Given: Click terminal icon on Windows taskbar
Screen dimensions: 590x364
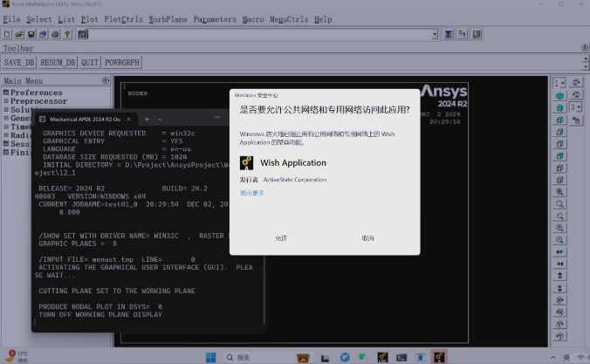Looking at the screenshot, I should (401, 357).
